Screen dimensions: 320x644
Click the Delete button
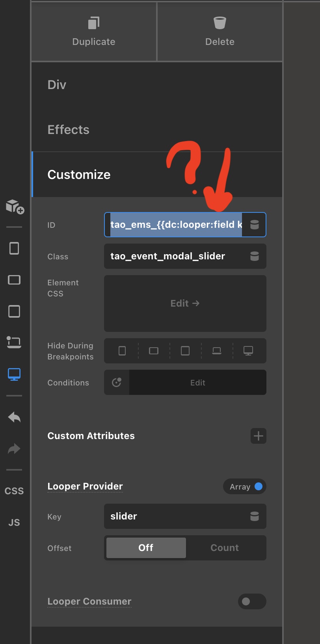pyautogui.click(x=220, y=32)
